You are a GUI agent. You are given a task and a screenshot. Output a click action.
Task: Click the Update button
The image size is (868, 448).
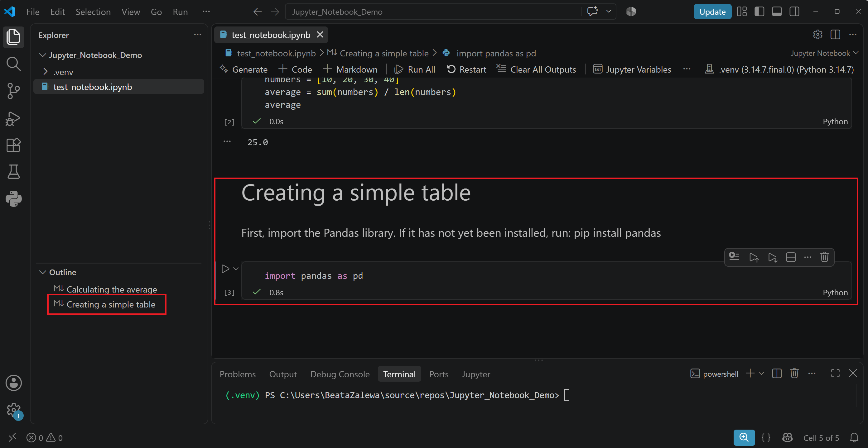pyautogui.click(x=712, y=12)
